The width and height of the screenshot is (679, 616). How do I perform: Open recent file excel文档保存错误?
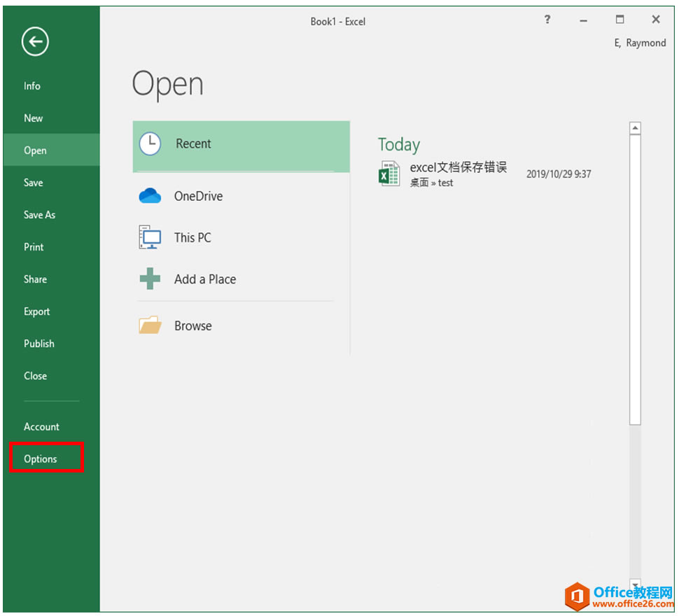pos(458,167)
